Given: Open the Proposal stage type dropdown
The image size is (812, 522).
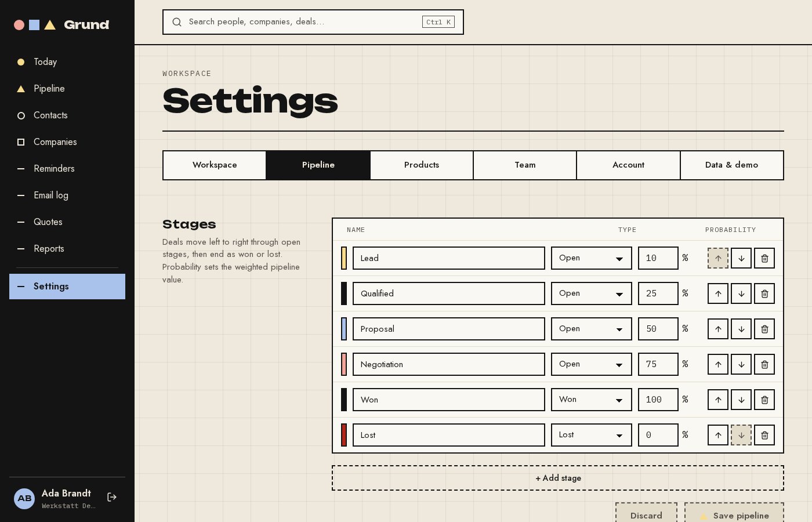Looking at the screenshot, I should coord(592,329).
